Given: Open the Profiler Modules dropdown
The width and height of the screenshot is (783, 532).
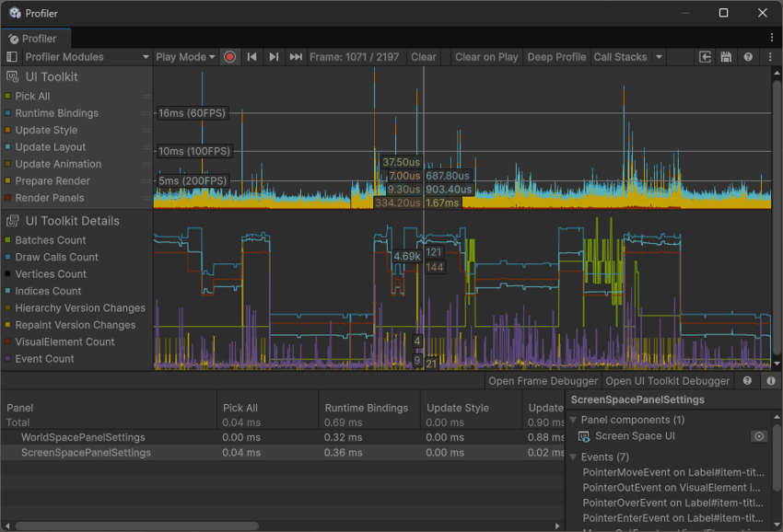Looking at the screenshot, I should [87, 57].
